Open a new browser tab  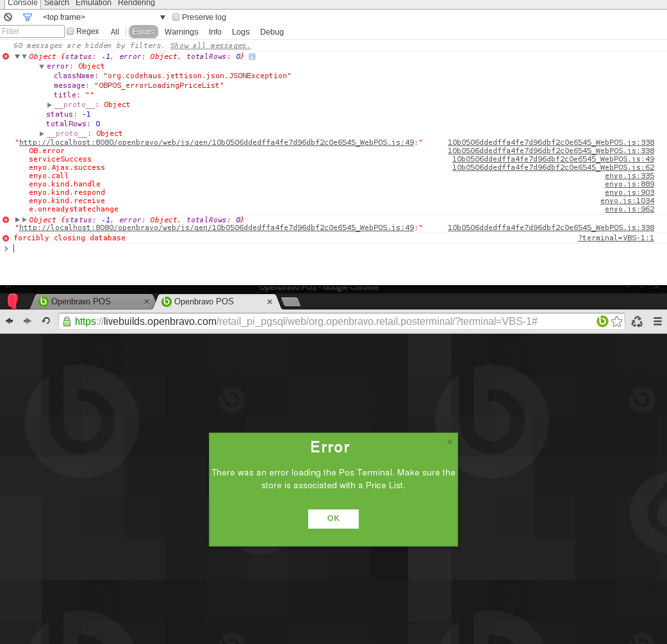[291, 302]
